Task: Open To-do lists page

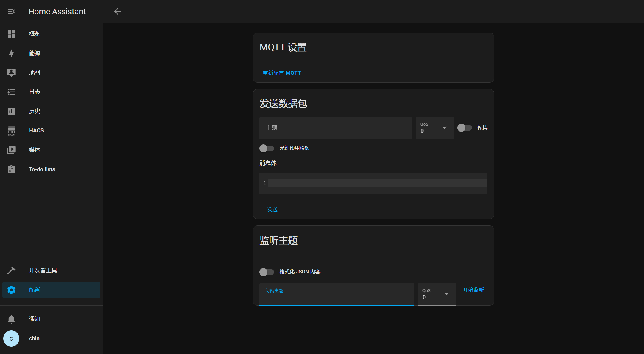Action: coord(51,169)
